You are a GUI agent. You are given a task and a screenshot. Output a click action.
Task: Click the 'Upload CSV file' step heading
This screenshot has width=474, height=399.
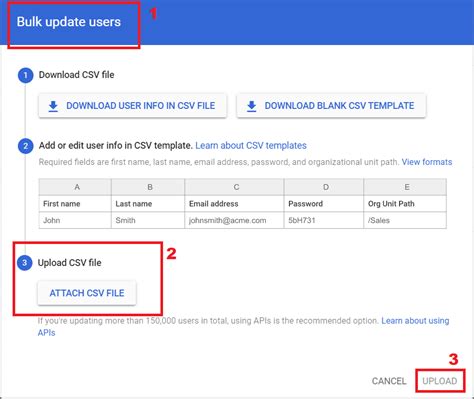70,263
